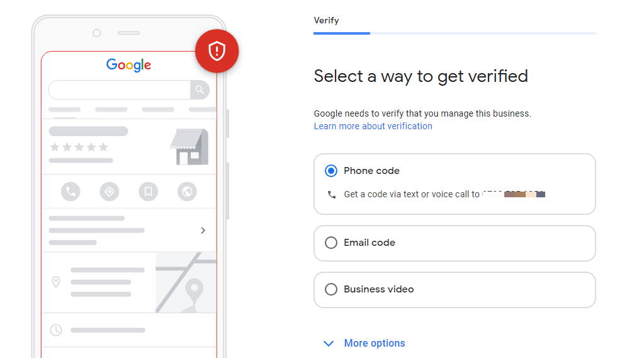The width and height of the screenshot is (644, 358).
Task: Click the Phone code label text
Action: point(371,171)
